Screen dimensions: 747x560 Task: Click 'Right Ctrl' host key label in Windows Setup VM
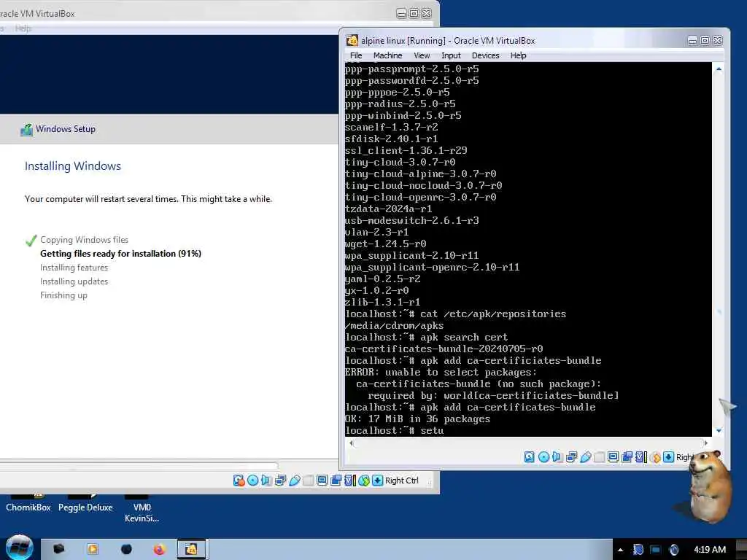click(402, 481)
